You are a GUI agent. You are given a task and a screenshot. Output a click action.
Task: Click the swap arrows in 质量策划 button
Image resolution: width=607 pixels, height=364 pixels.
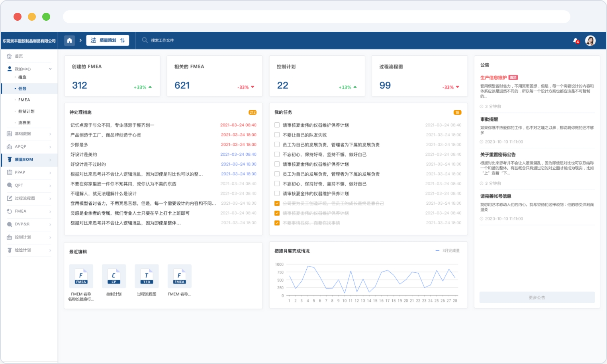coord(122,40)
